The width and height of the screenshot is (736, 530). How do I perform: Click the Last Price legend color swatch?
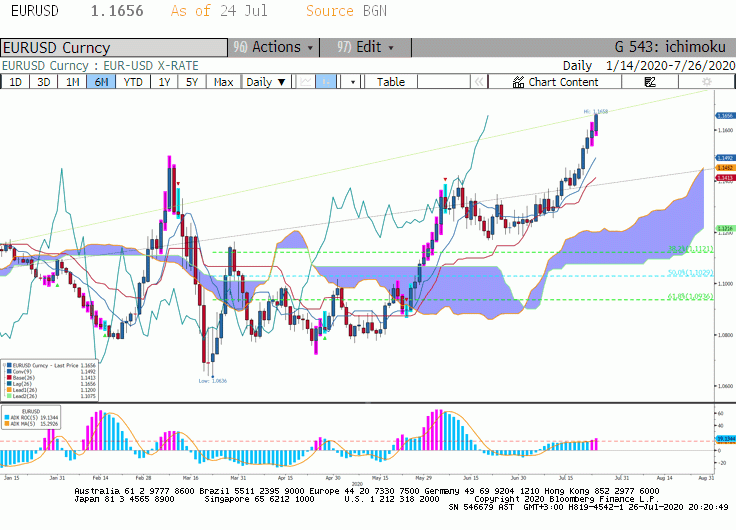click(x=9, y=365)
